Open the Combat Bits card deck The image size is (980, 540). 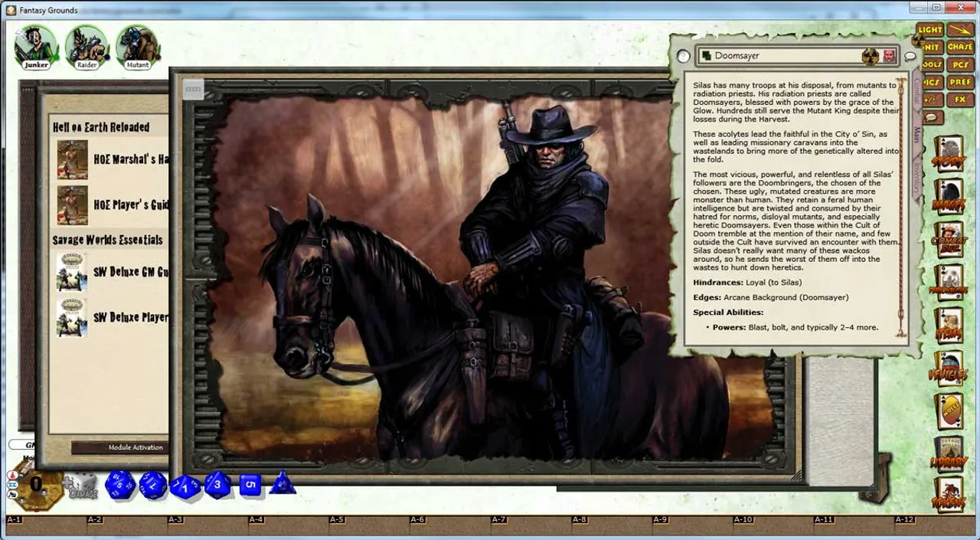[x=949, y=241]
